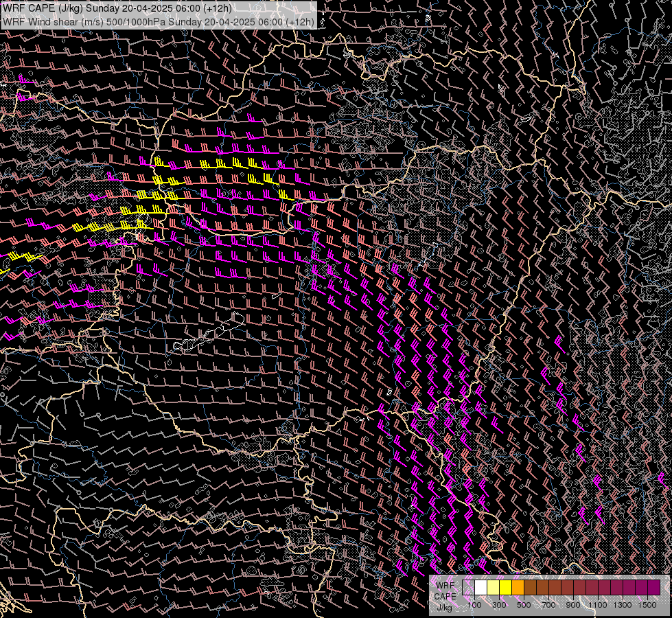
Task: Click the WRF Wind shear title line
Action: pos(158,21)
